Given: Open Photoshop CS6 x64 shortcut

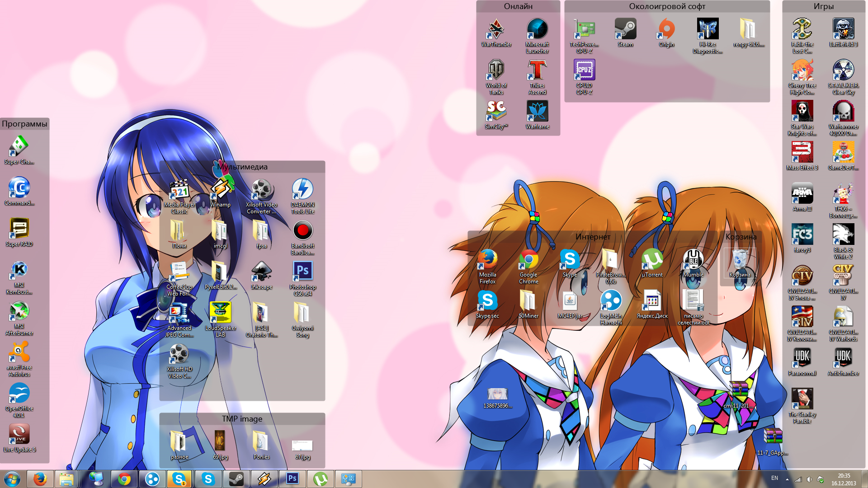Looking at the screenshot, I should (302, 272).
